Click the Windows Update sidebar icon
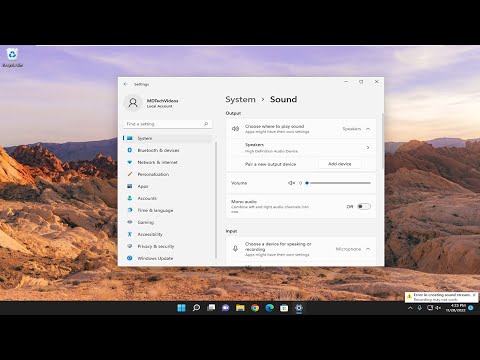This screenshot has height=360, width=480. coord(130,258)
